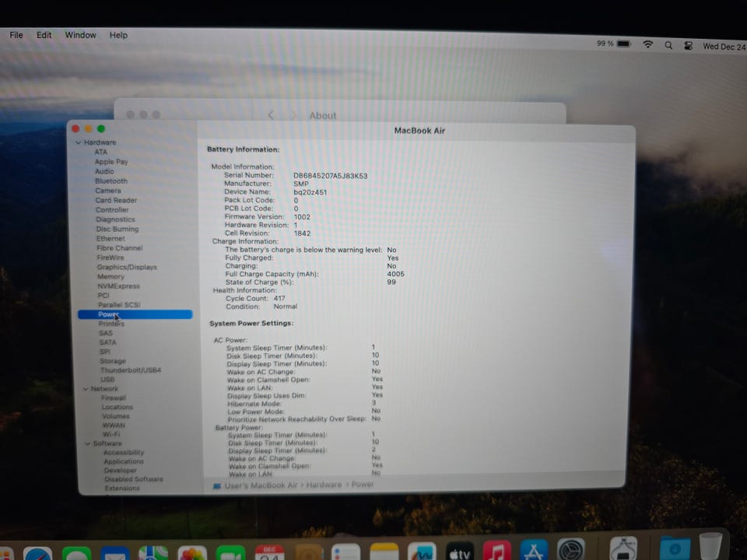This screenshot has width=747, height=560.
Task: Click Full Charge Capacity value 4005
Action: click(395, 274)
